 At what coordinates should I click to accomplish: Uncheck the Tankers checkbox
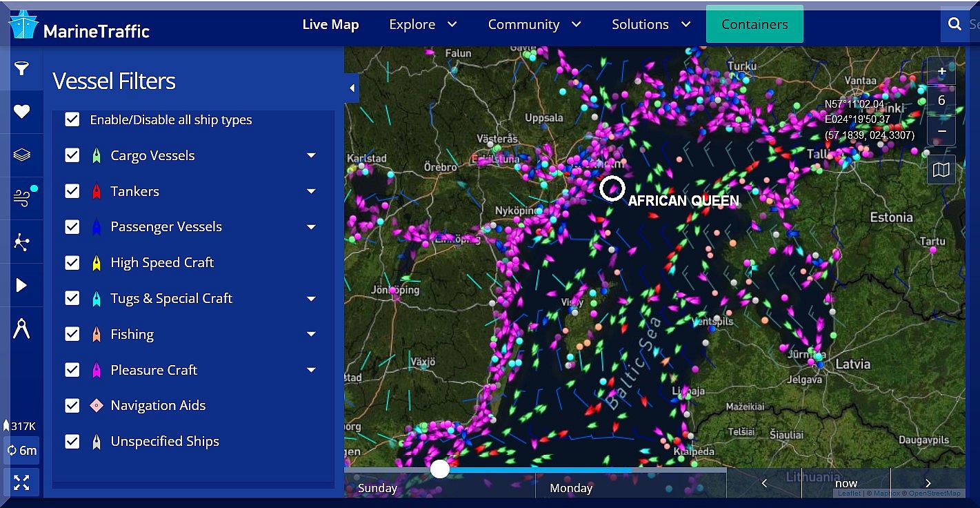click(x=72, y=191)
